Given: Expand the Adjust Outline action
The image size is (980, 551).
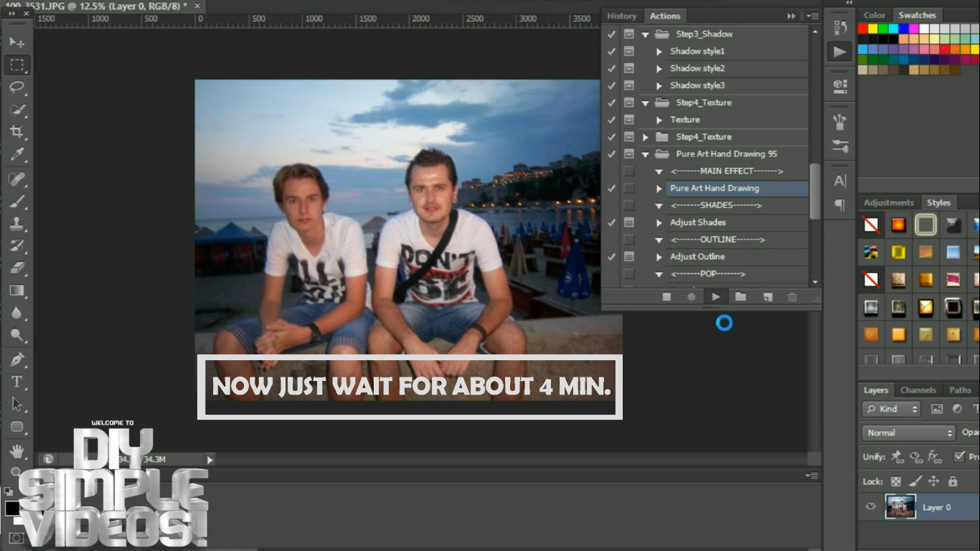Looking at the screenshot, I should [x=659, y=257].
